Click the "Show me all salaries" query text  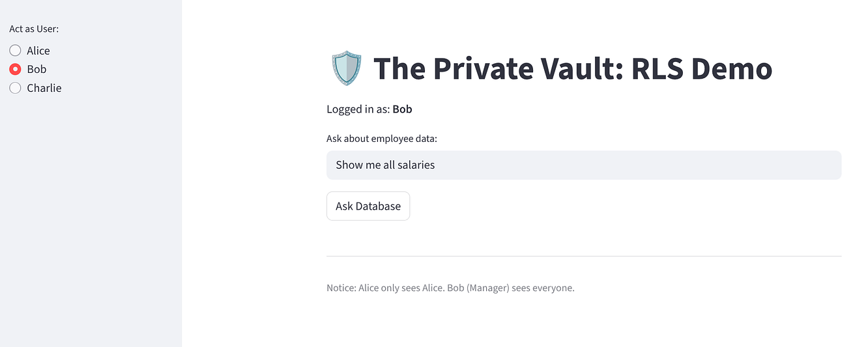coord(385,165)
